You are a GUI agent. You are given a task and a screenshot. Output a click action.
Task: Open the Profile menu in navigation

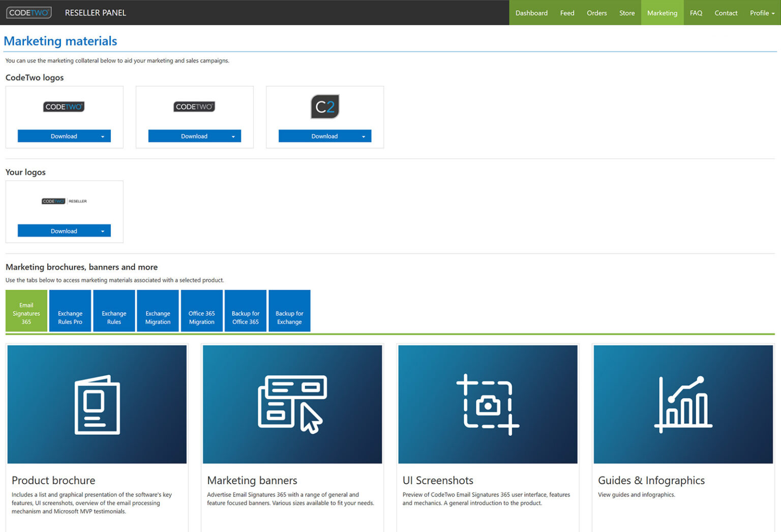(x=762, y=13)
